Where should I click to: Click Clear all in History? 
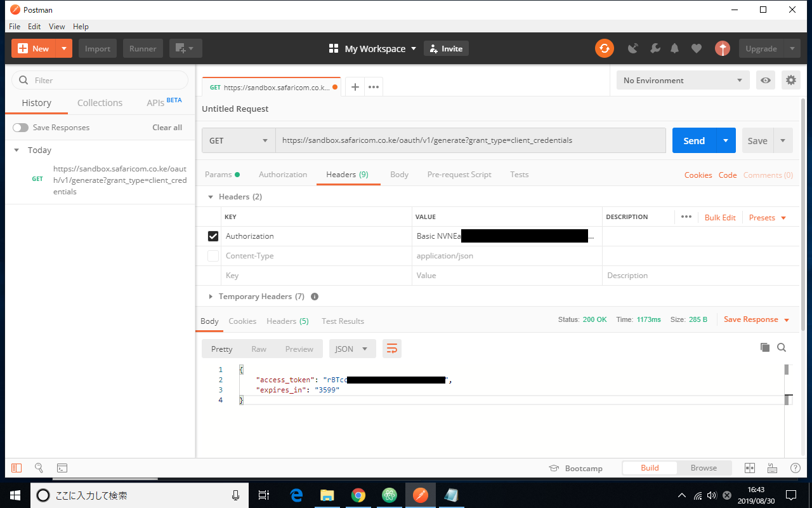point(167,128)
